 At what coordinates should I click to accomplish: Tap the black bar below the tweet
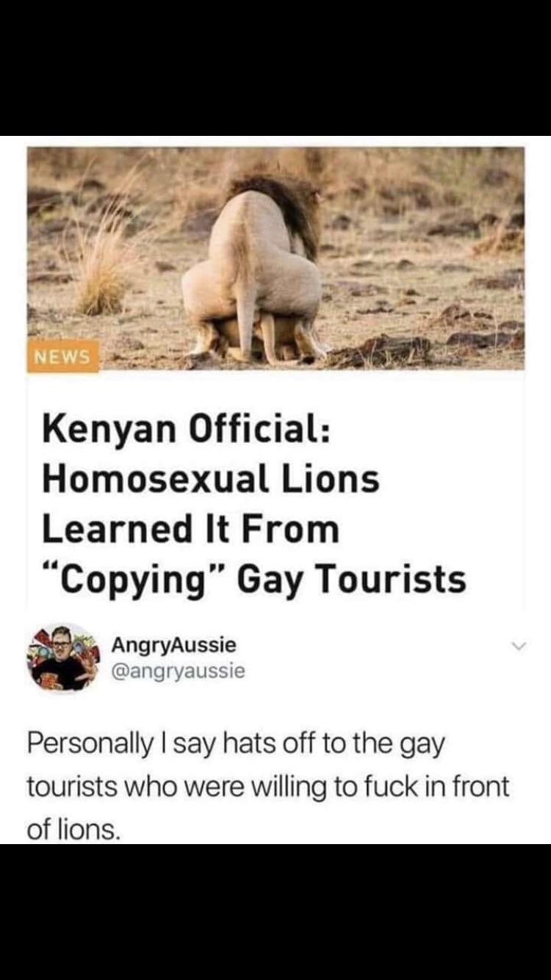click(275, 912)
